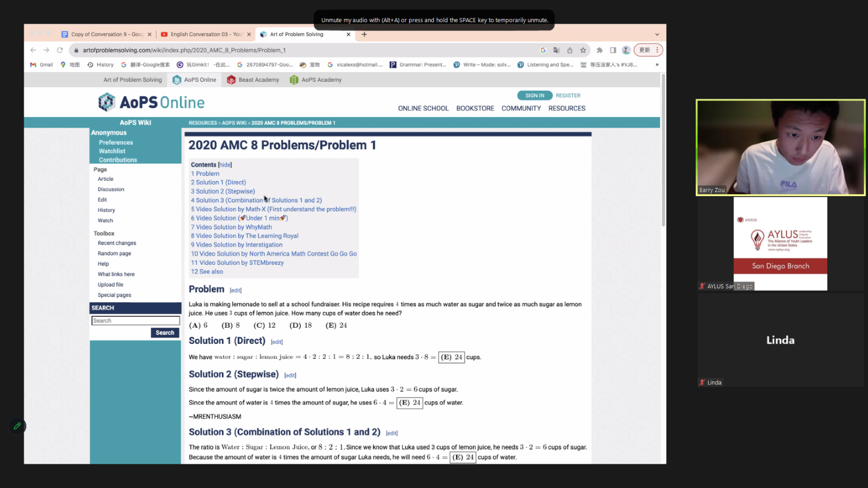The height and width of the screenshot is (488, 868).
Task: Switch to English Conversation 03 YouTube tab
Action: [206, 34]
